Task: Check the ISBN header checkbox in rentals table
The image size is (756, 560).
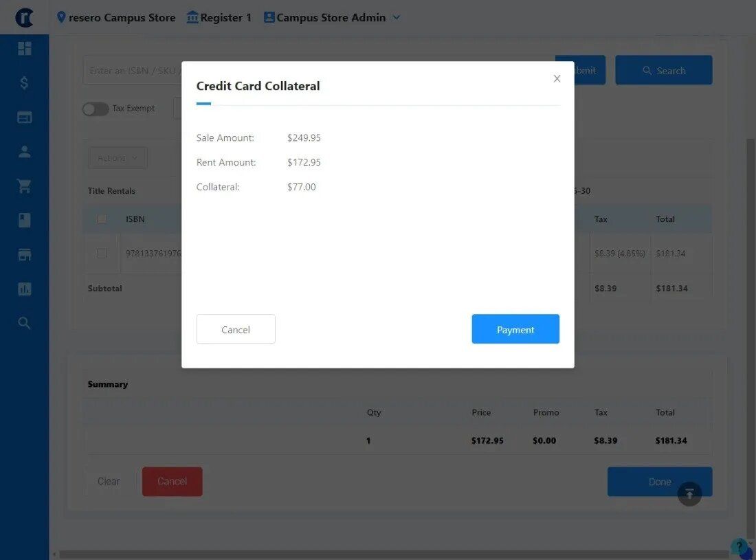Action: point(101,219)
